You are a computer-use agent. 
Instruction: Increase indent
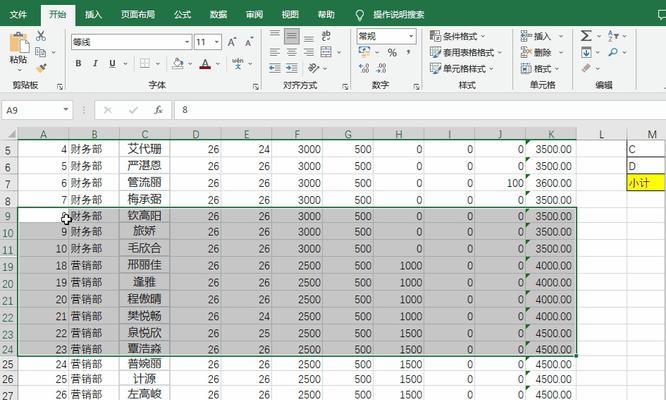click(x=292, y=68)
